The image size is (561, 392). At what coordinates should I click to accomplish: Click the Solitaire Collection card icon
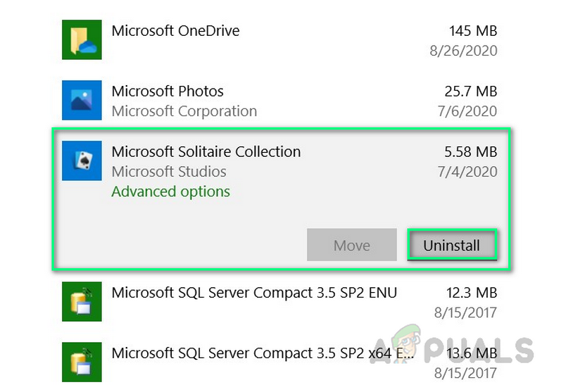[x=82, y=160]
